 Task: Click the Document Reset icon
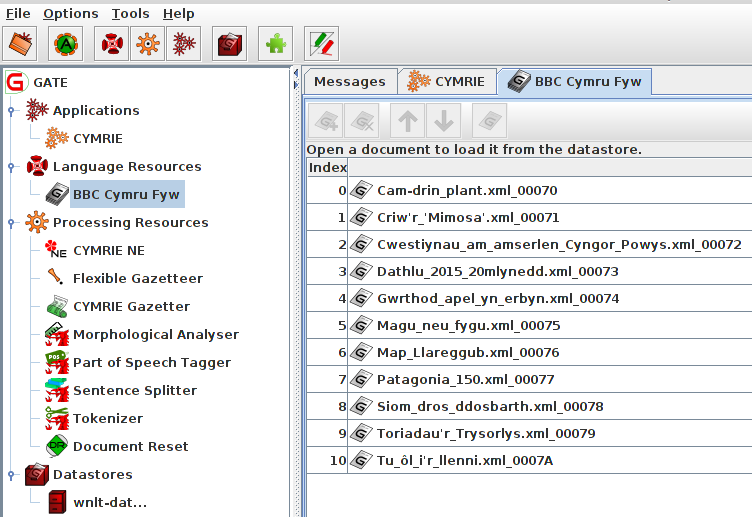[57, 446]
